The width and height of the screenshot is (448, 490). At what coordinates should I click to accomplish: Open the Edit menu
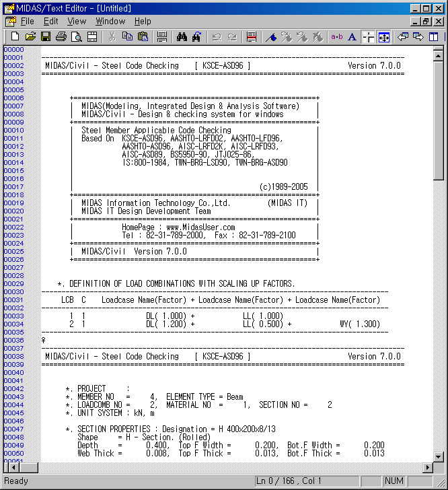pos(50,22)
